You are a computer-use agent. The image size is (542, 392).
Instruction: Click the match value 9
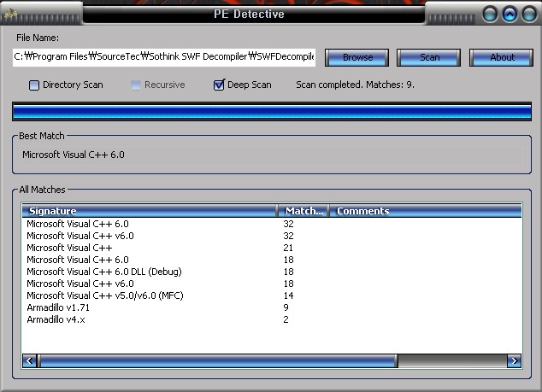pyautogui.click(x=286, y=307)
